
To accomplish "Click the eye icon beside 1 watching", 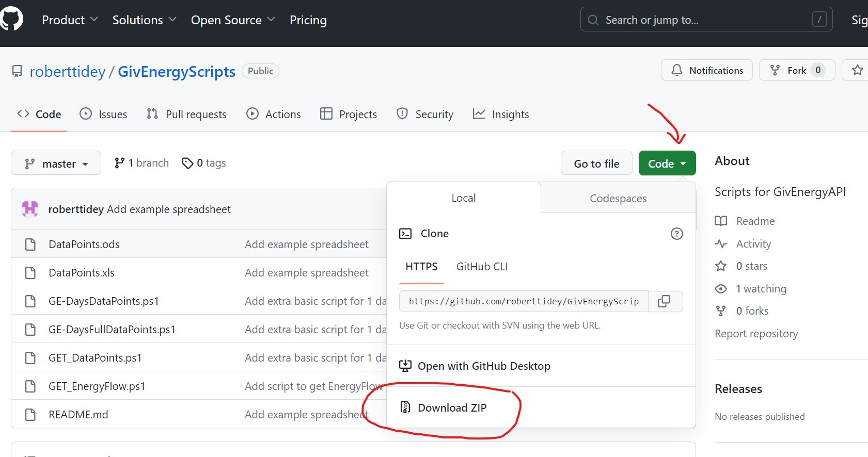I will (721, 289).
